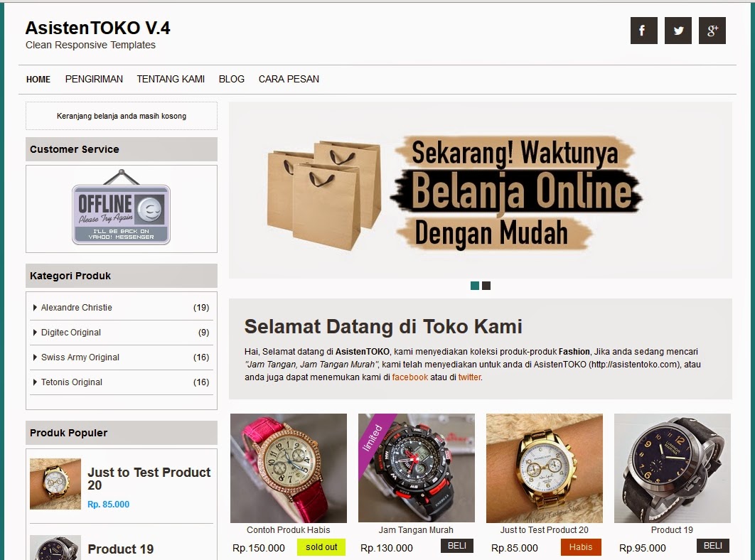Viewport: 755px width, 560px height.
Task: Click the Yahoo Messenger offline status badge
Action: point(122,208)
